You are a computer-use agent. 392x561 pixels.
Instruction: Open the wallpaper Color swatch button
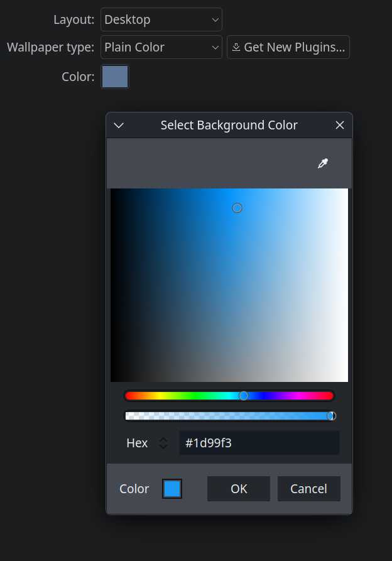(x=115, y=77)
